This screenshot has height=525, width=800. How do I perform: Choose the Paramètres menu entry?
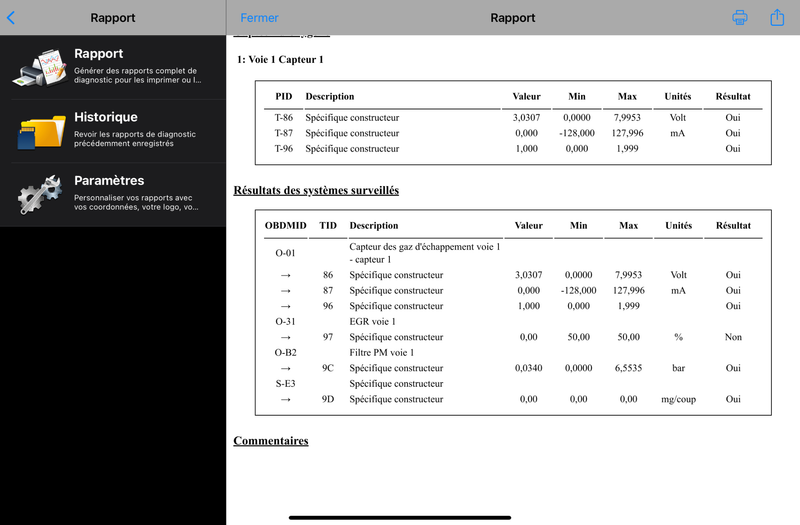113,194
